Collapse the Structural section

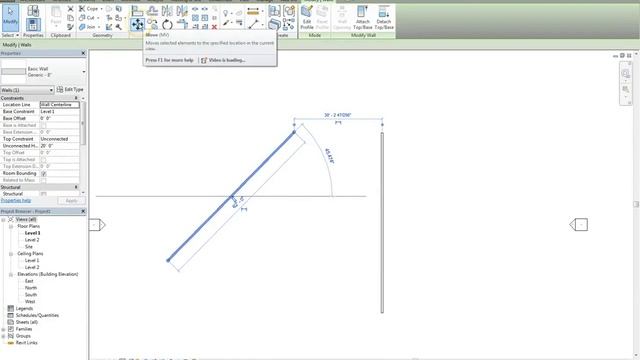pyautogui.click(x=76, y=187)
